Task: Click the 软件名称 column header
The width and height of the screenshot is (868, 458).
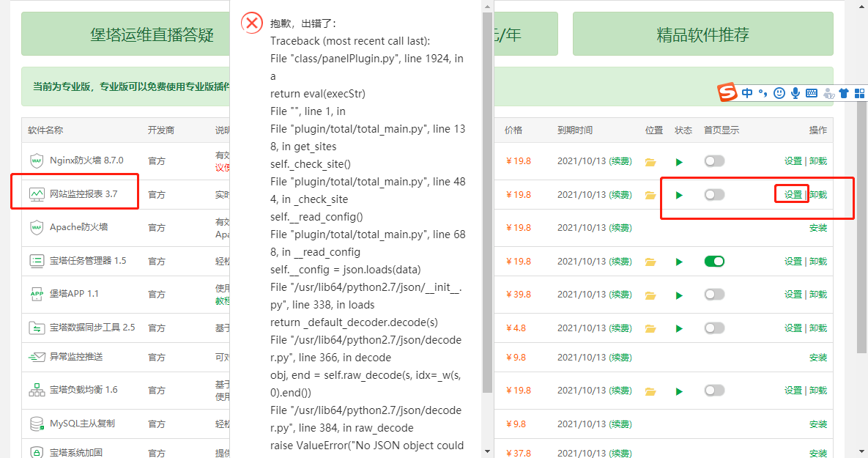Action: click(45, 130)
